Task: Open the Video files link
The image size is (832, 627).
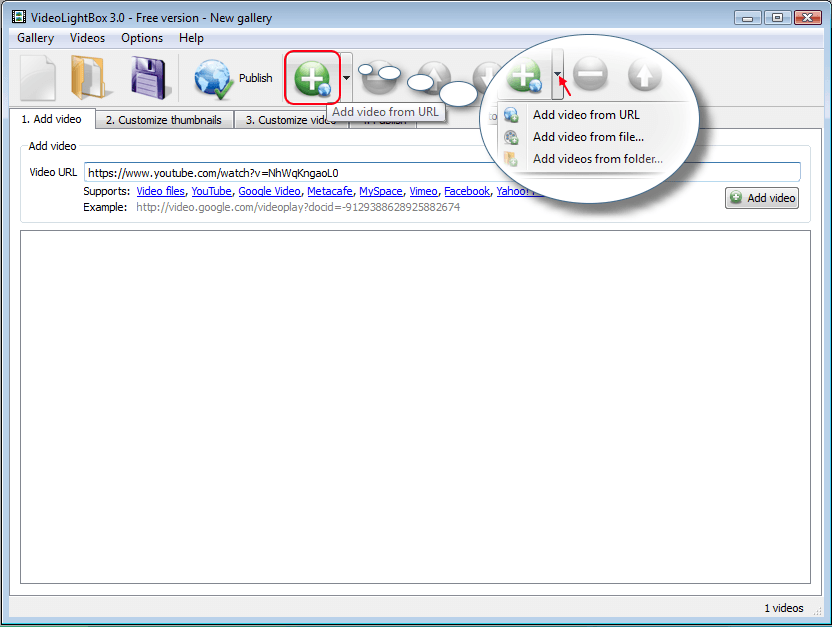Action: (160, 191)
